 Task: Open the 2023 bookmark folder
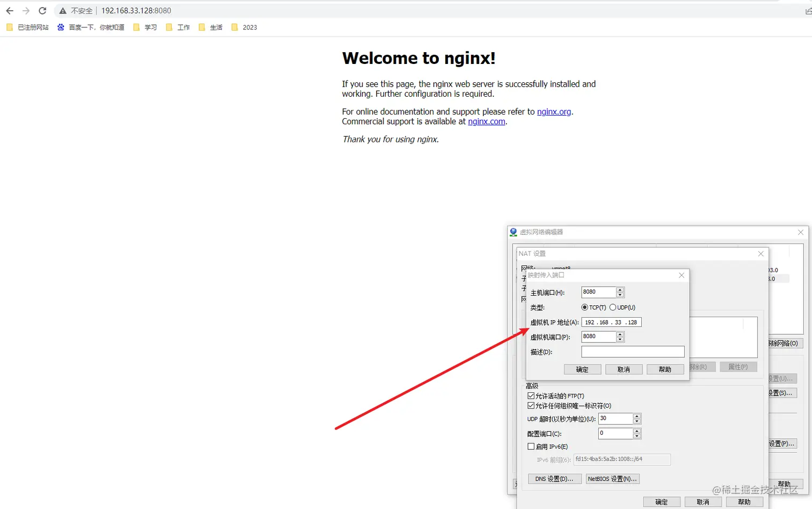pos(244,27)
